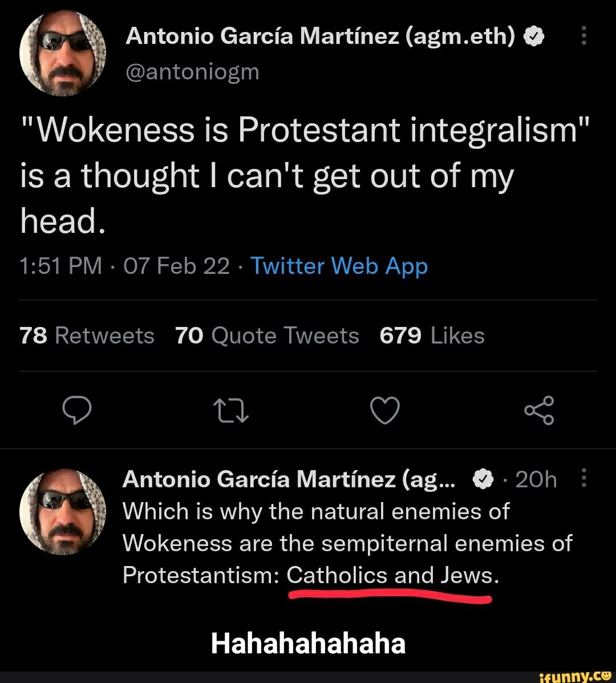The width and height of the screenshot is (616, 683).
Task: Open the three-dot menu on the reply tweet
Action: [583, 478]
